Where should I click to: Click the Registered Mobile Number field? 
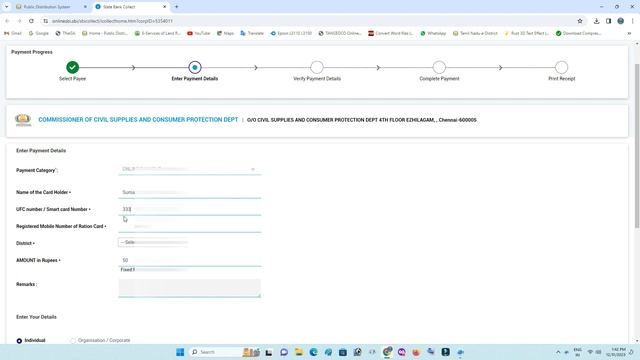click(x=189, y=227)
